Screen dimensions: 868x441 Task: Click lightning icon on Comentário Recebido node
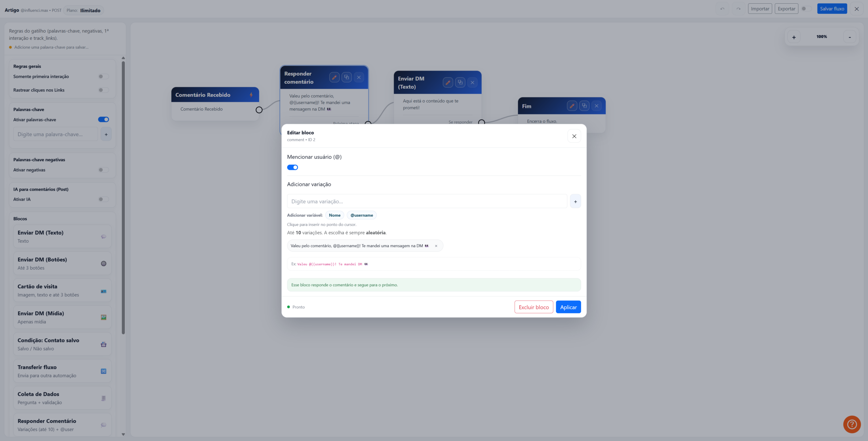click(x=251, y=95)
